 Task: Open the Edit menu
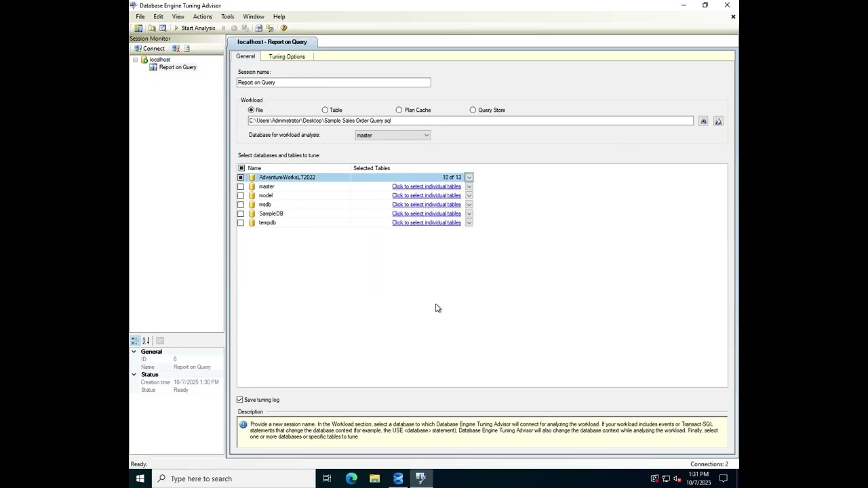pyautogui.click(x=158, y=16)
